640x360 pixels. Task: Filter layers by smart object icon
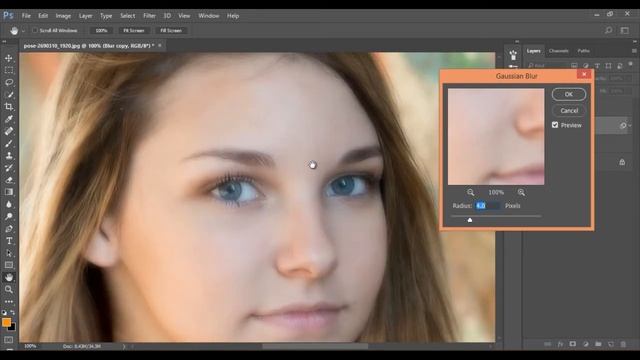[x=620, y=66]
